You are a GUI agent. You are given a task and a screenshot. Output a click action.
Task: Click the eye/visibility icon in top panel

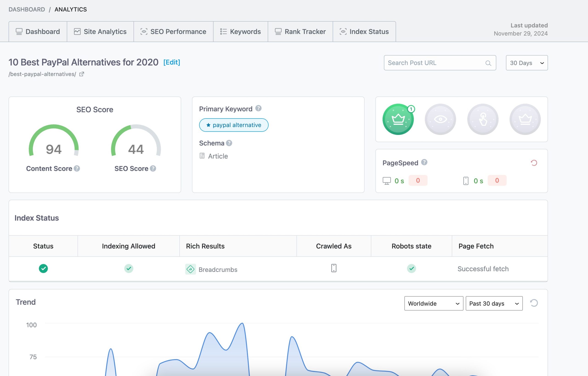(x=441, y=119)
